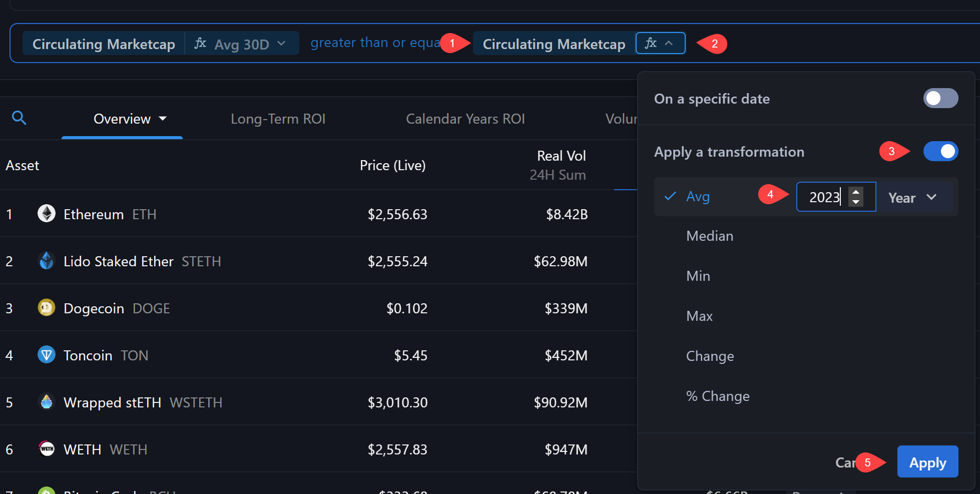Click the first Circulating Marketcap chip
980x494 pixels.
click(104, 44)
